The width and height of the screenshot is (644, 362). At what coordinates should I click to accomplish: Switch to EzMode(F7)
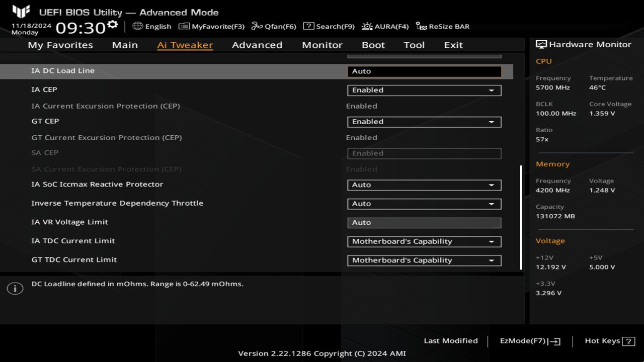point(530,341)
